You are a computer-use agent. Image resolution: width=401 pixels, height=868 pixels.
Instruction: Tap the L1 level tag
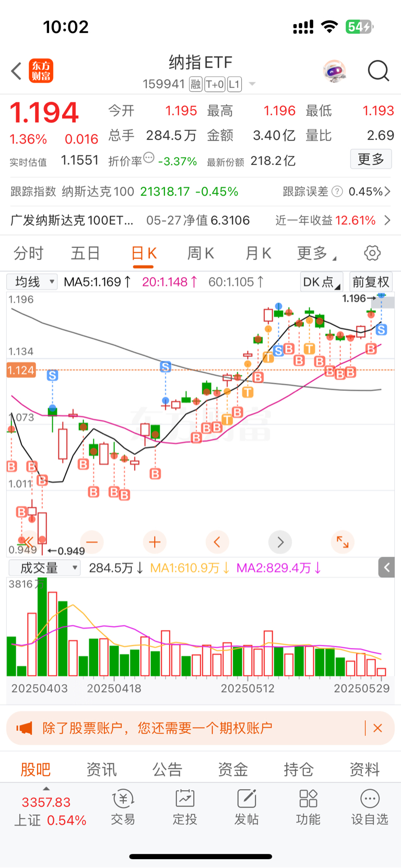(234, 84)
